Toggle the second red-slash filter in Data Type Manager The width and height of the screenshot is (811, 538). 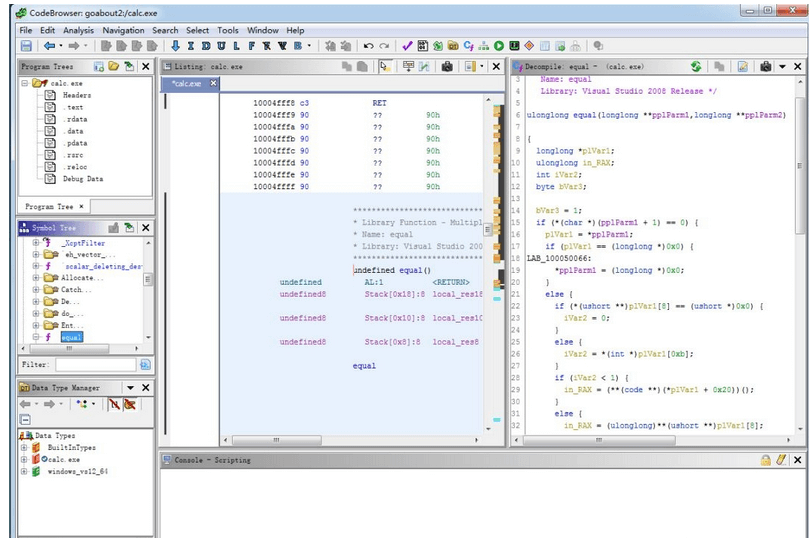pyautogui.click(x=130, y=404)
